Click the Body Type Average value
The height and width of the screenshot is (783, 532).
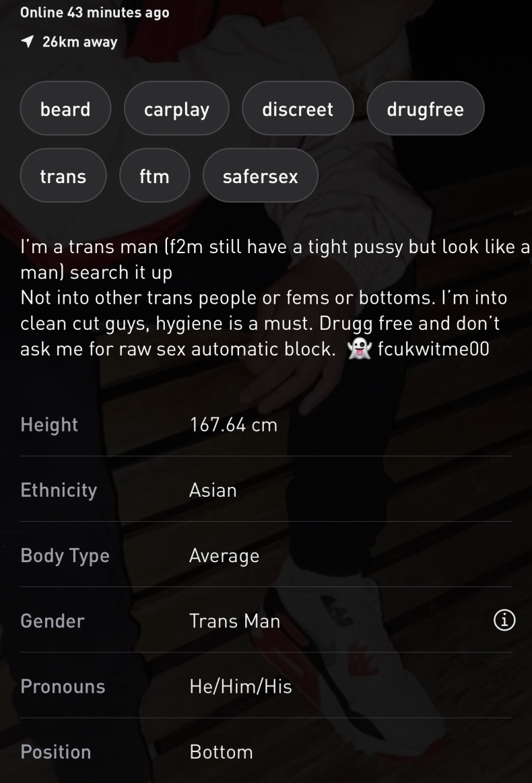pos(224,556)
